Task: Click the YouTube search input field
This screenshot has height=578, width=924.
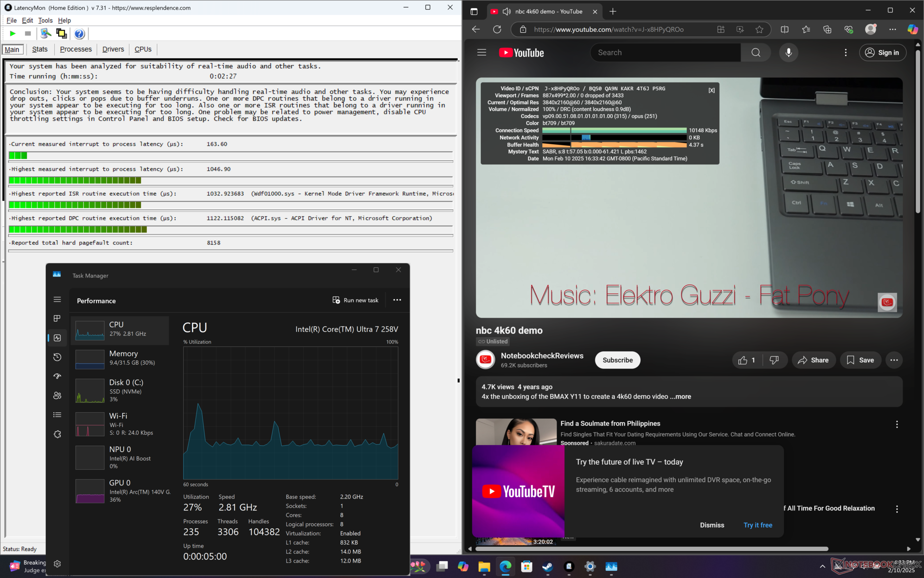Action: (x=665, y=53)
